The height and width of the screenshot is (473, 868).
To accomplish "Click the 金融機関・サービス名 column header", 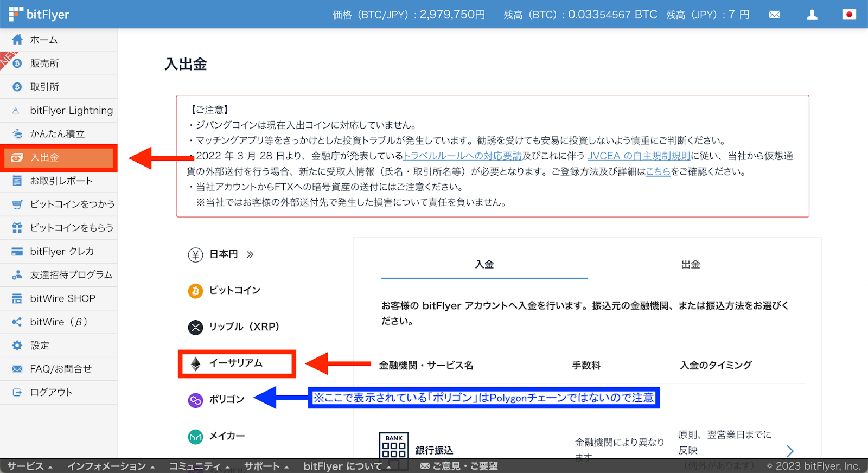I will 426,366.
